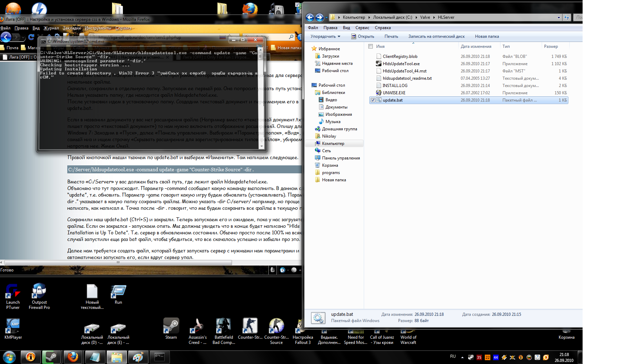Expand the Компьютер breadcrumb arrow
Image resolution: width=636 pixels, height=364 pixels.
pos(369,17)
